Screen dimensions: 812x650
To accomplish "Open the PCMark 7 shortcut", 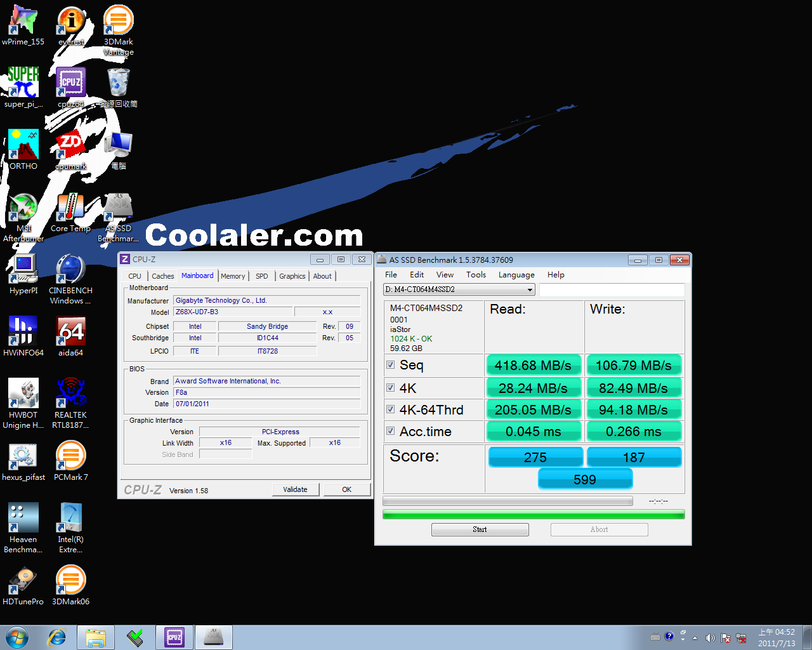I will coord(71,461).
